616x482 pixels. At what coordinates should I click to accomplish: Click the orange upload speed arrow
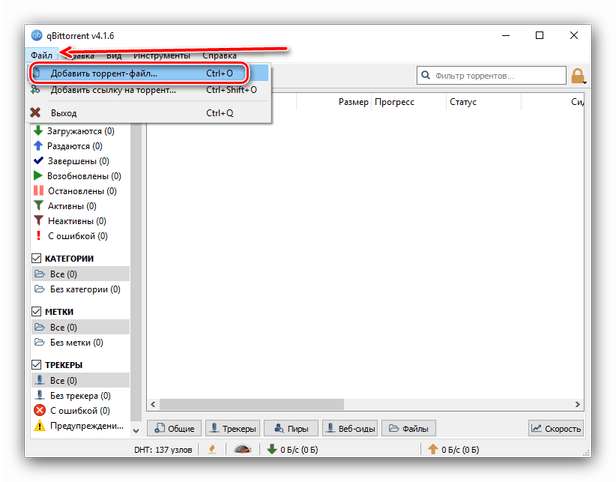(433, 450)
